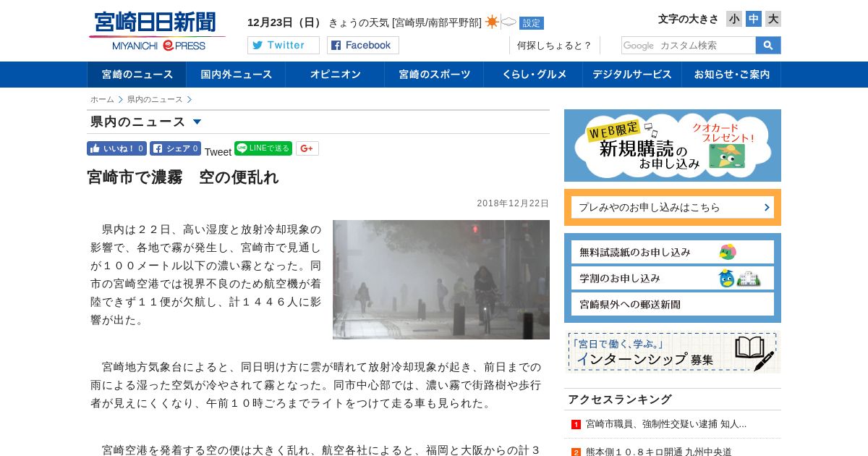Click the cloud weather icon

click(x=509, y=22)
